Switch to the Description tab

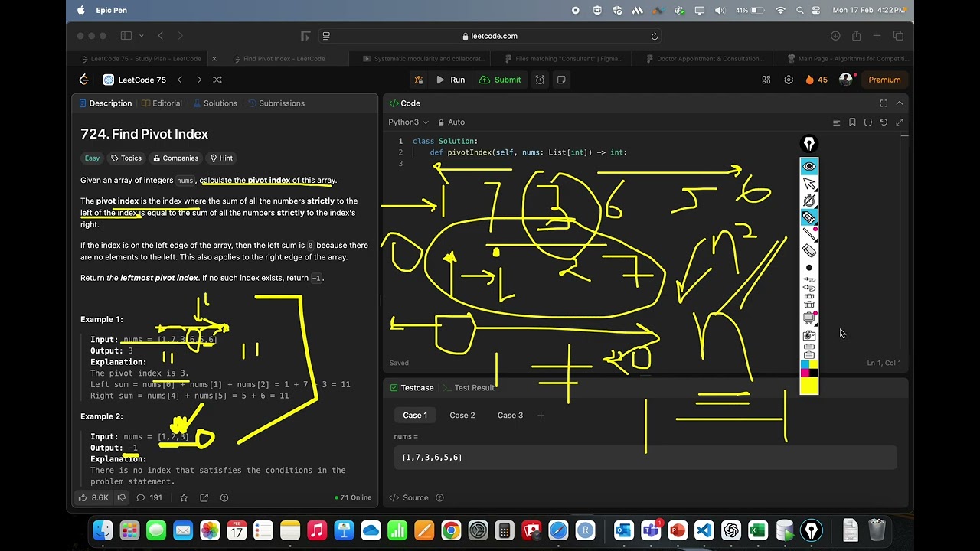point(104,103)
